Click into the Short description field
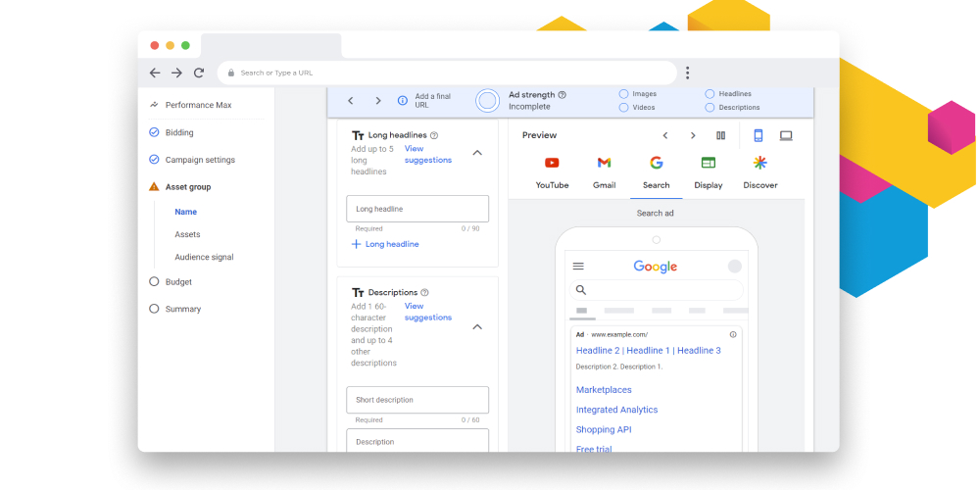This screenshot has width=980, height=490. click(417, 400)
